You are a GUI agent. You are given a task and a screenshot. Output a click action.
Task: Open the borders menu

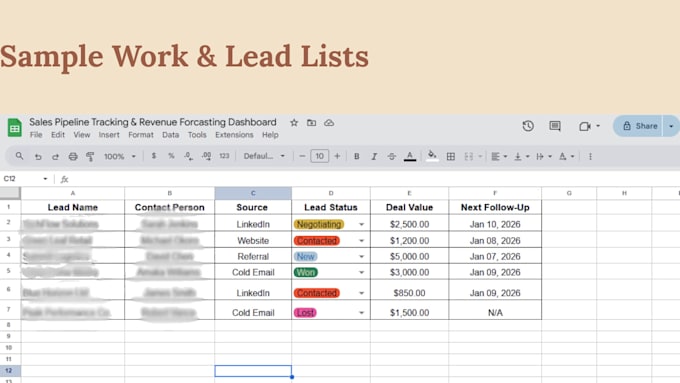click(451, 157)
